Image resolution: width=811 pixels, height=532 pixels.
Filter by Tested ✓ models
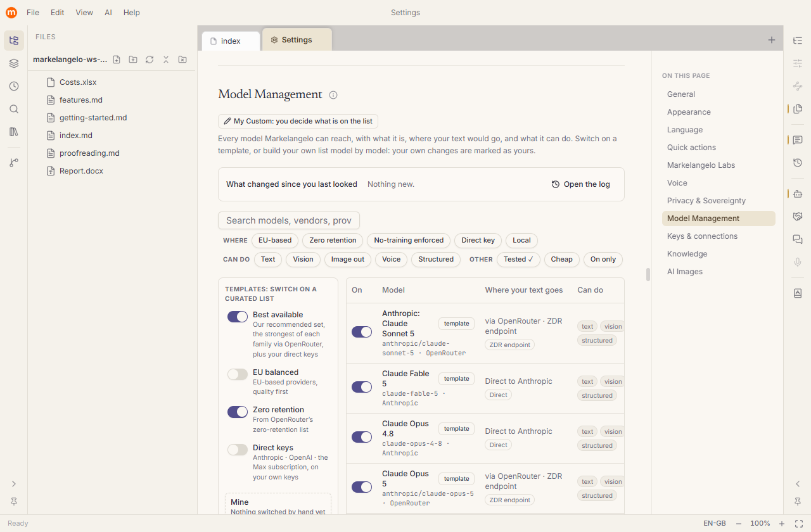tap(518, 259)
